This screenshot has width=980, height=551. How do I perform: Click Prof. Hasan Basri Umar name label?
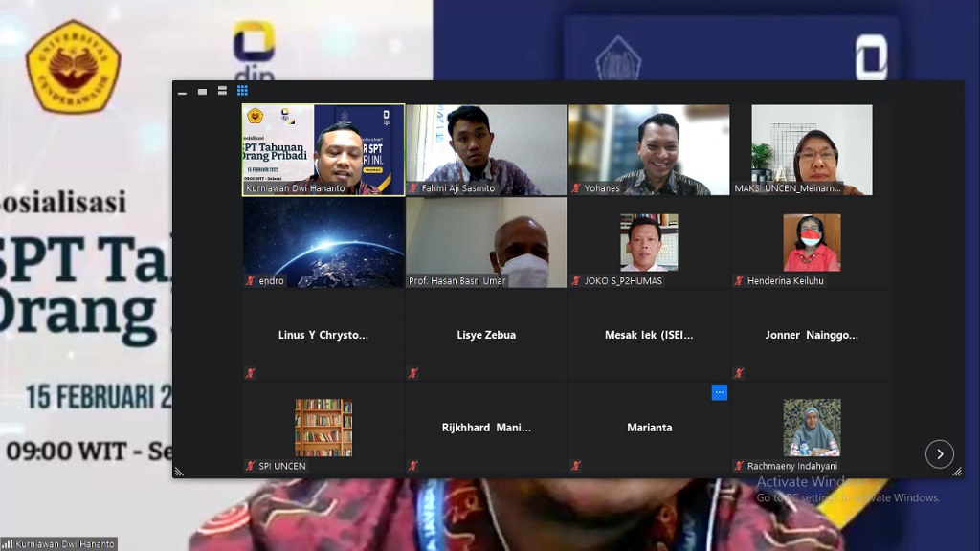457,280
